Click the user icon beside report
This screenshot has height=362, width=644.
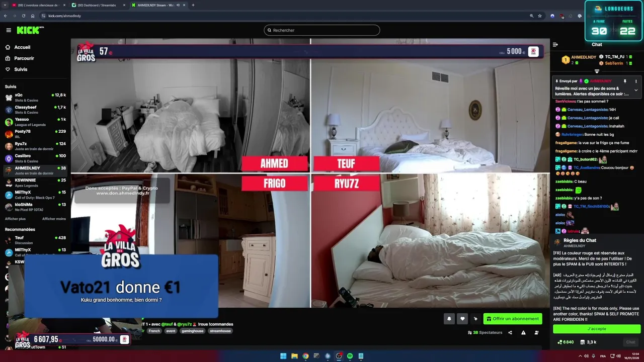pos(536,332)
